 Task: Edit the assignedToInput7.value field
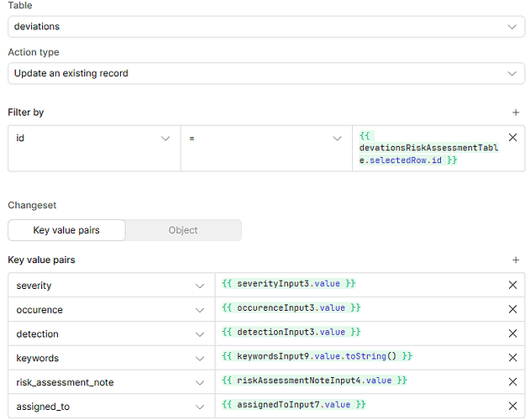coord(360,406)
